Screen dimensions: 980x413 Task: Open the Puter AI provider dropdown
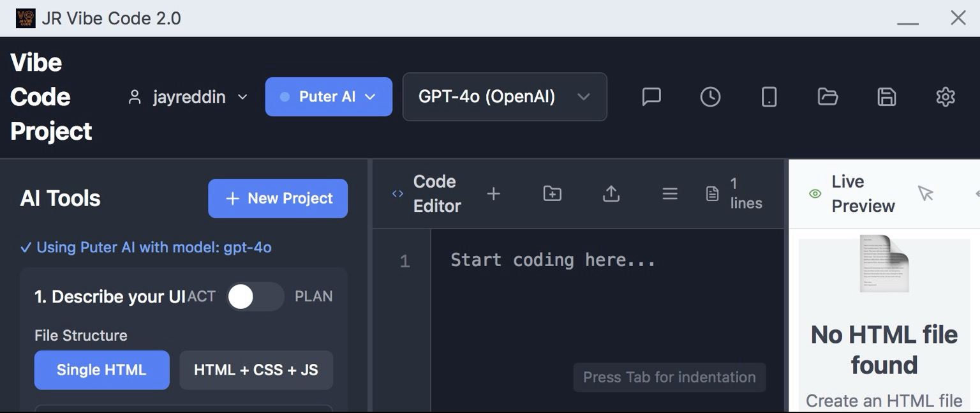coord(329,97)
